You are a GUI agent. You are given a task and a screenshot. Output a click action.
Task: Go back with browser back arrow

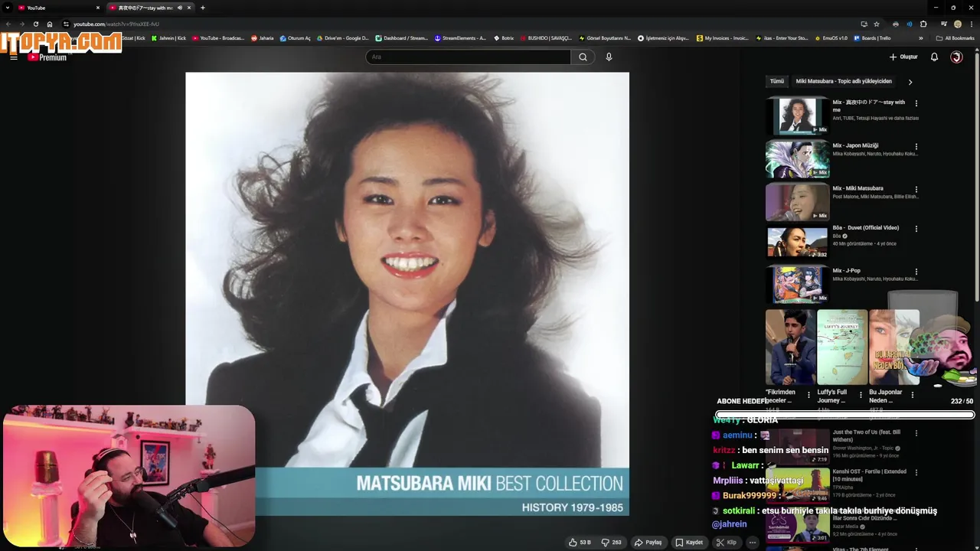click(x=8, y=24)
